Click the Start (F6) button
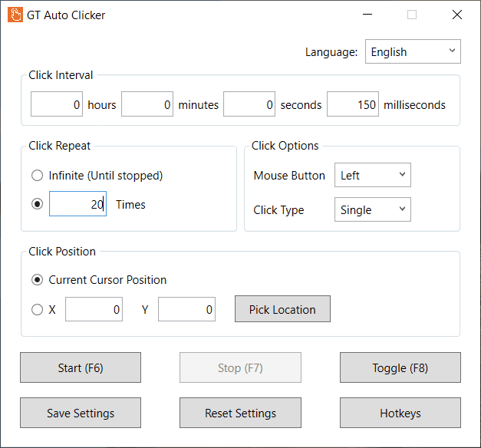Screen dimensions: 481x448 [x=81, y=367]
